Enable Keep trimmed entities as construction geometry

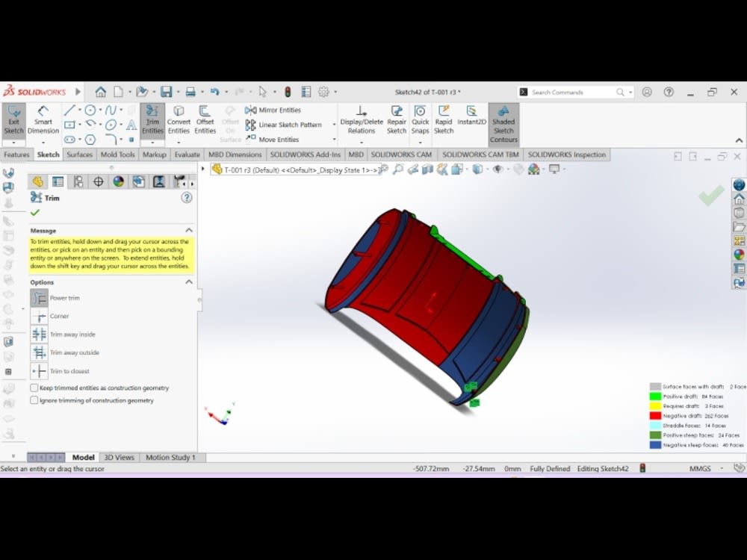(x=33, y=388)
